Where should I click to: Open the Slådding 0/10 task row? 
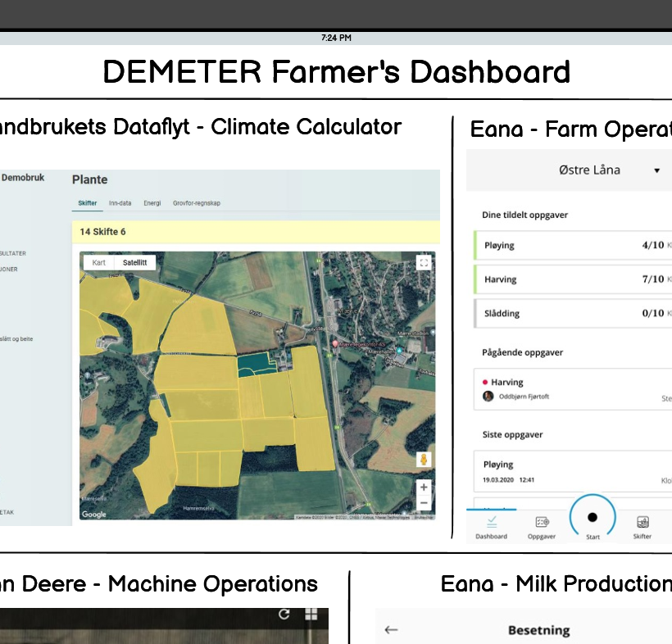pyautogui.click(x=573, y=313)
